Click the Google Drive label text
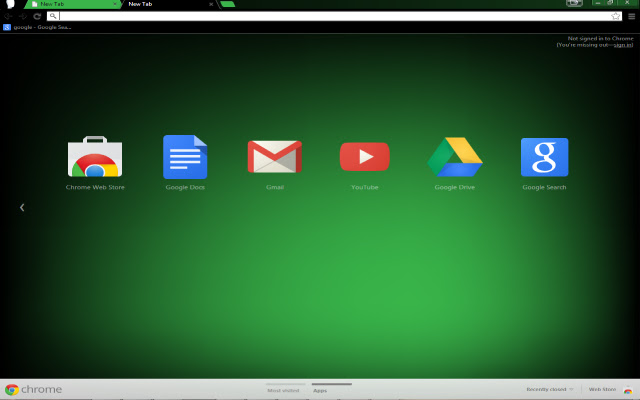This screenshot has height=400, width=640. click(455, 187)
